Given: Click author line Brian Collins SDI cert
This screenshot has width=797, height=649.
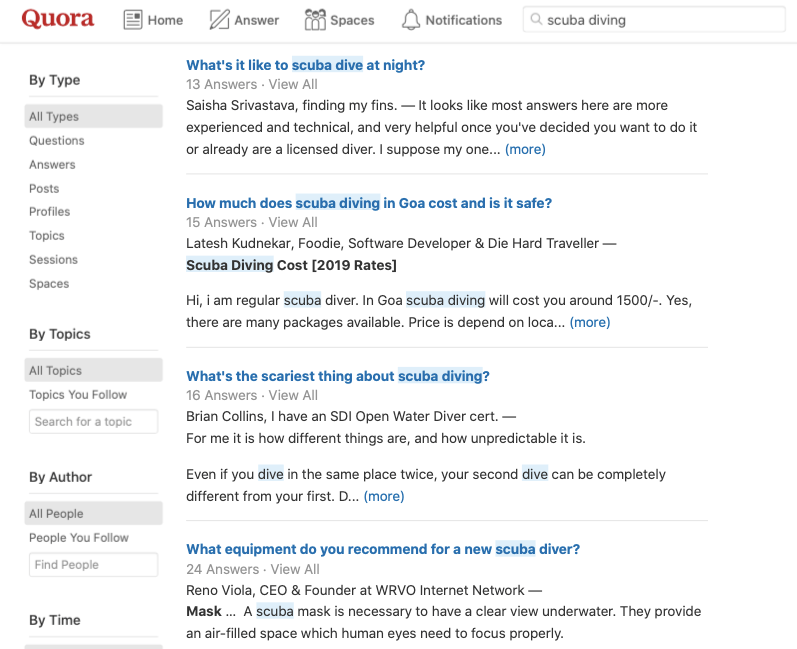Looking at the screenshot, I should pos(351,417).
